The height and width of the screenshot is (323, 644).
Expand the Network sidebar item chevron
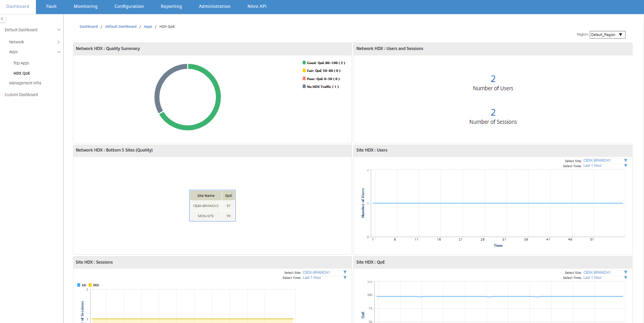coord(59,42)
